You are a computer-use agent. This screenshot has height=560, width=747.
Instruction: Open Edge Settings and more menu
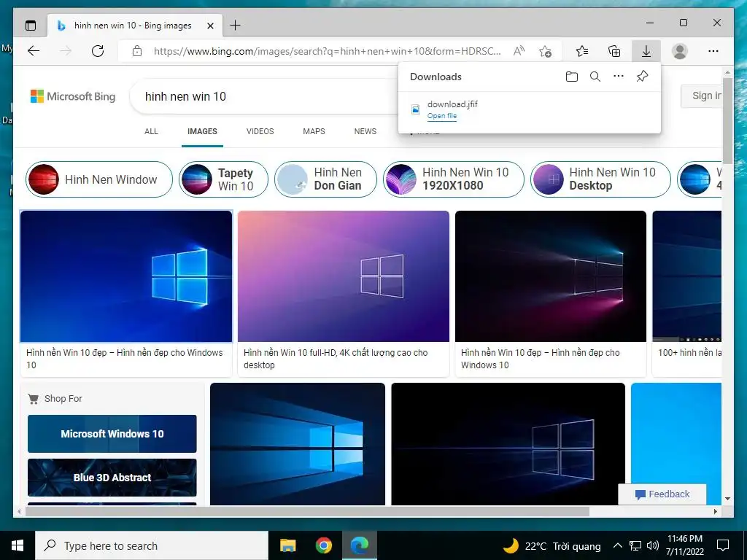(713, 51)
